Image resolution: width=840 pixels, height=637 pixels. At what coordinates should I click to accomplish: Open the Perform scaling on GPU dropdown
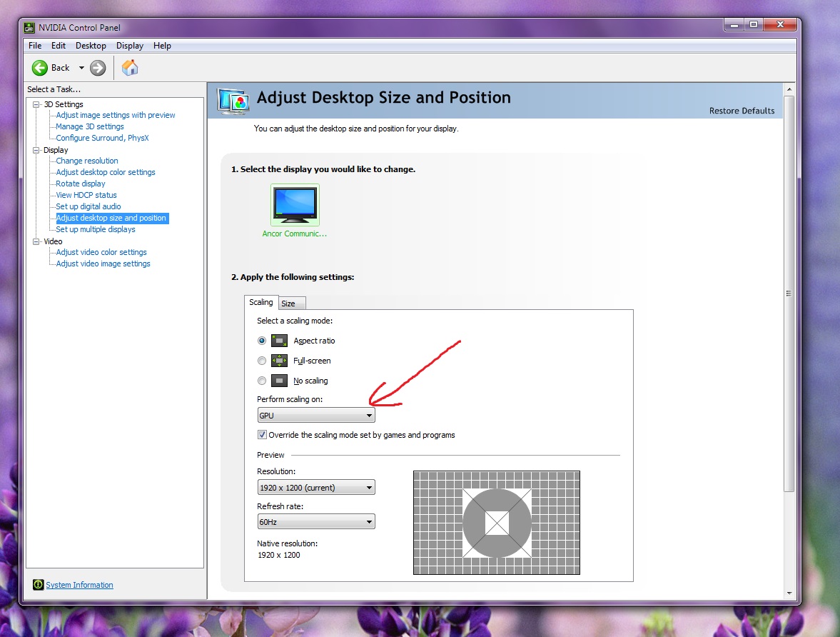point(316,415)
